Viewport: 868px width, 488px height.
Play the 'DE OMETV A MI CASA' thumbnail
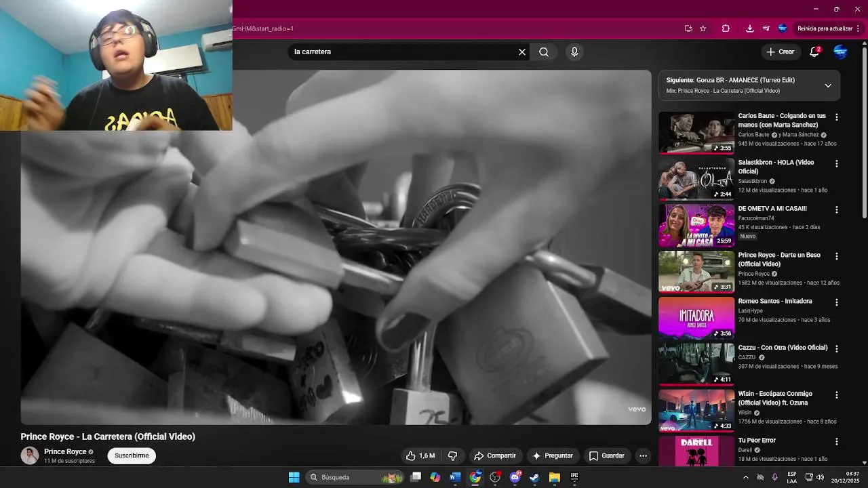696,225
